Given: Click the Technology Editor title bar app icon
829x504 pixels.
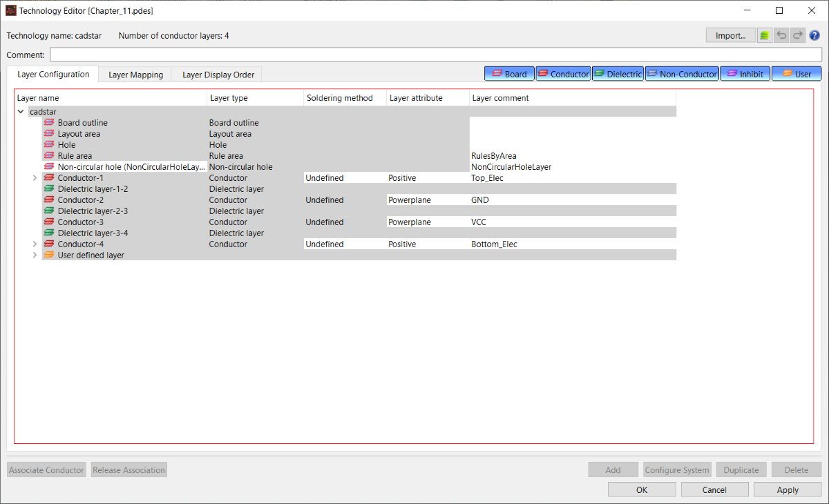Looking at the screenshot, I should [x=11, y=10].
